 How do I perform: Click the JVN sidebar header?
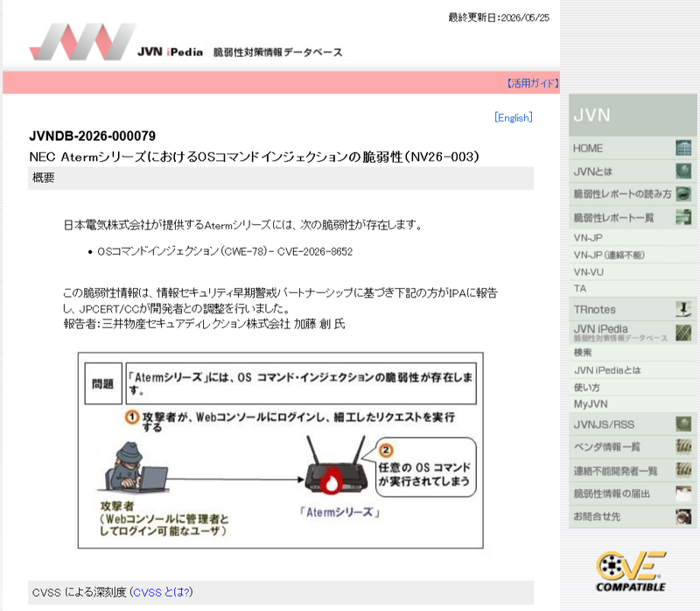pyautogui.click(x=633, y=115)
